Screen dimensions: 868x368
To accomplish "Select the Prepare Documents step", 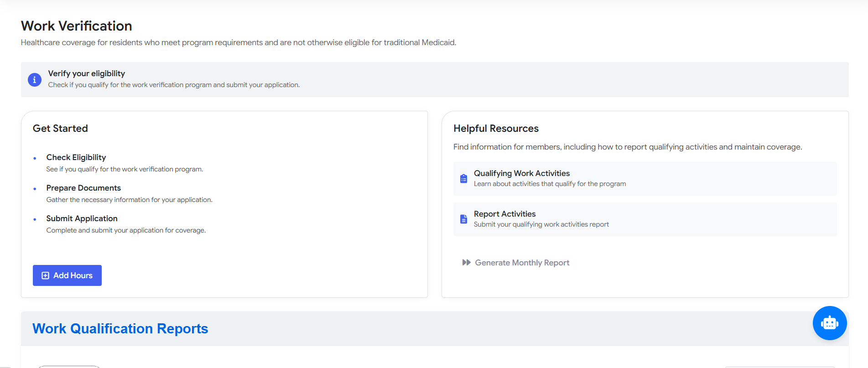I will (83, 188).
